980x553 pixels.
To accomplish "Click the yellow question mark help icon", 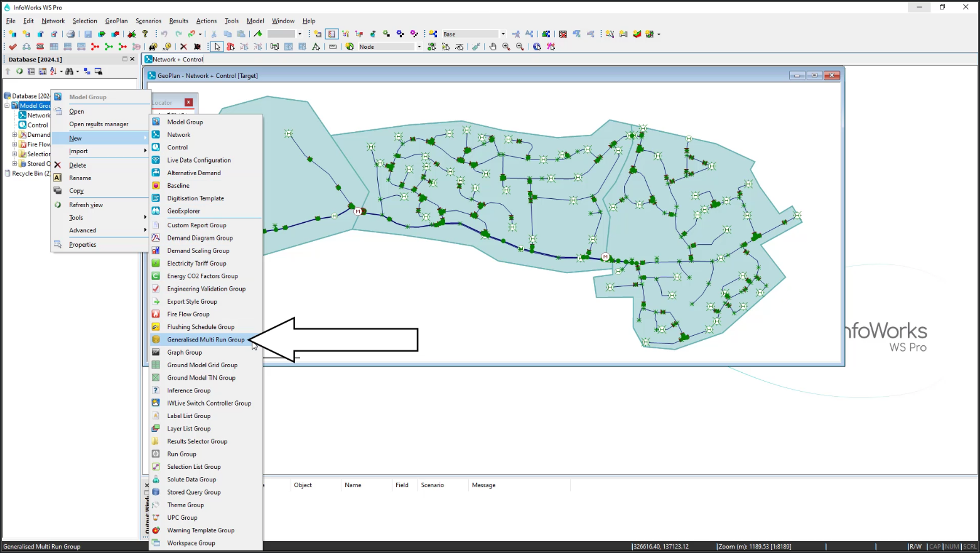I will coord(145,34).
